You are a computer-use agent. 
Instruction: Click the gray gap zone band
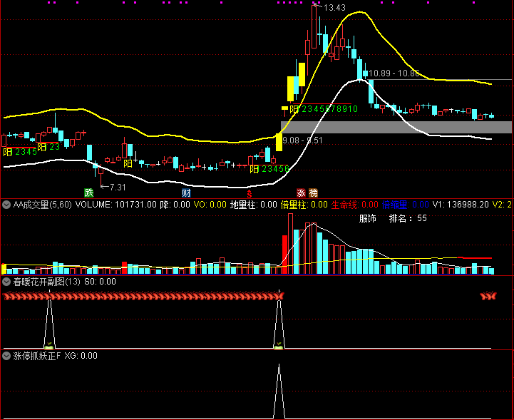[396, 127]
